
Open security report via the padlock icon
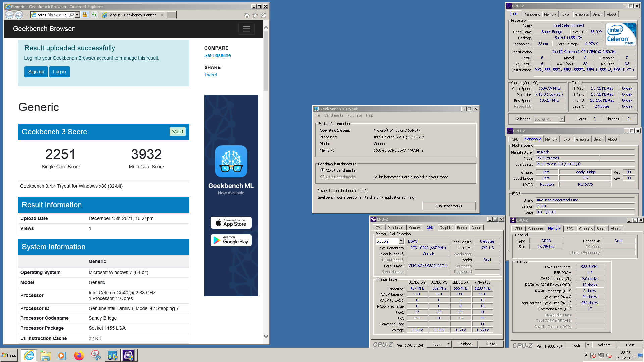tap(85, 15)
